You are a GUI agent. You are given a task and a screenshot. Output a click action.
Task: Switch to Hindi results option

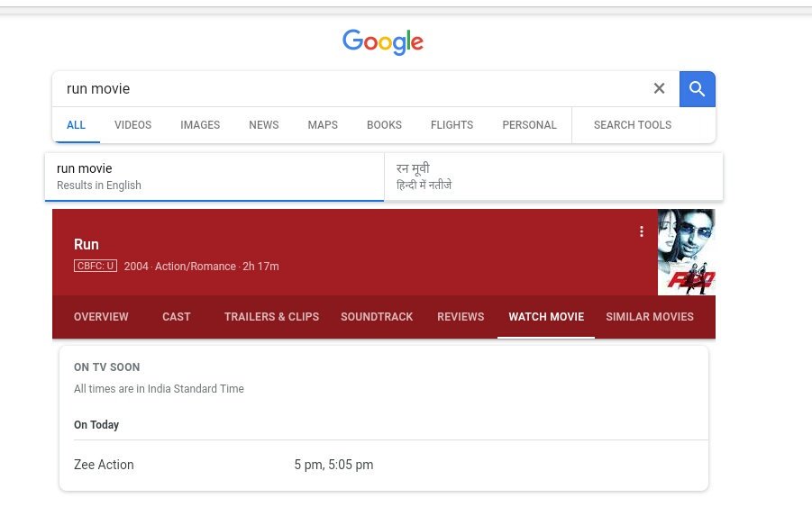pos(553,177)
